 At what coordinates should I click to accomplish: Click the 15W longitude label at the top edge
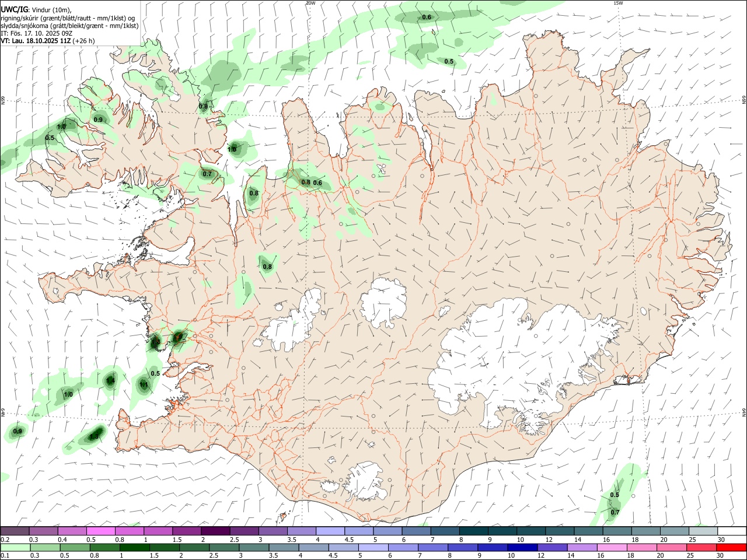point(618,3)
